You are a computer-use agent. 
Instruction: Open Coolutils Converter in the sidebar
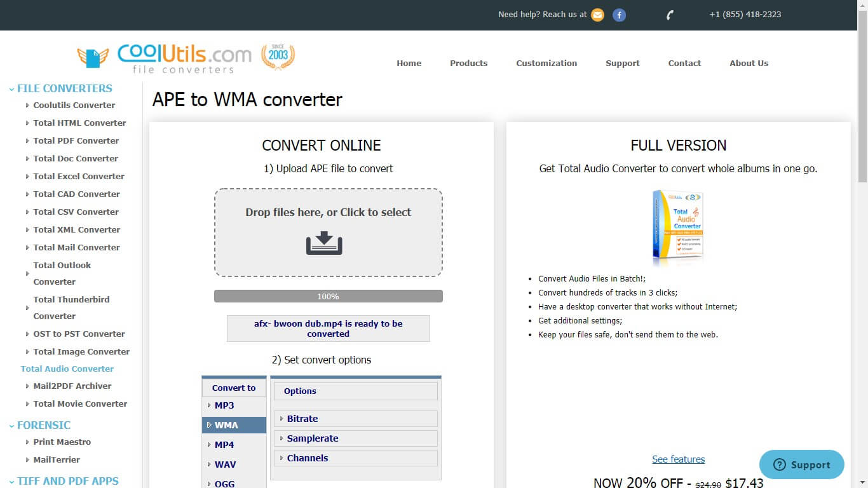[74, 105]
